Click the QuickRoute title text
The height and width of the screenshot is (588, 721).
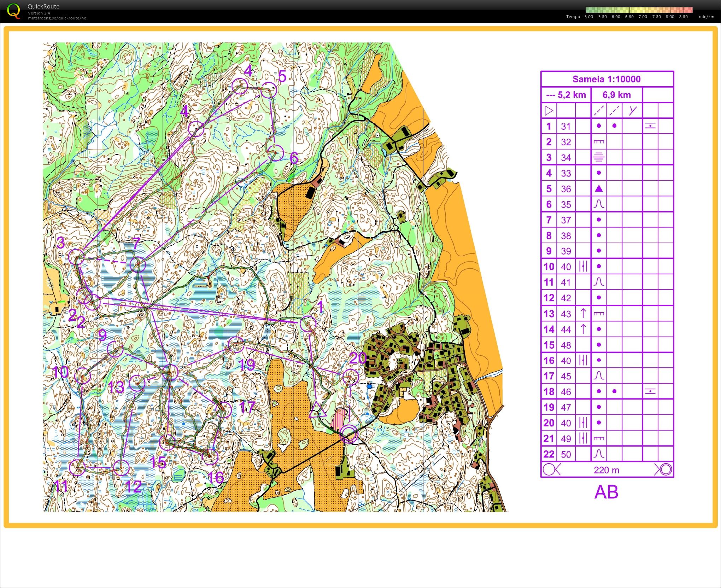[43, 6]
